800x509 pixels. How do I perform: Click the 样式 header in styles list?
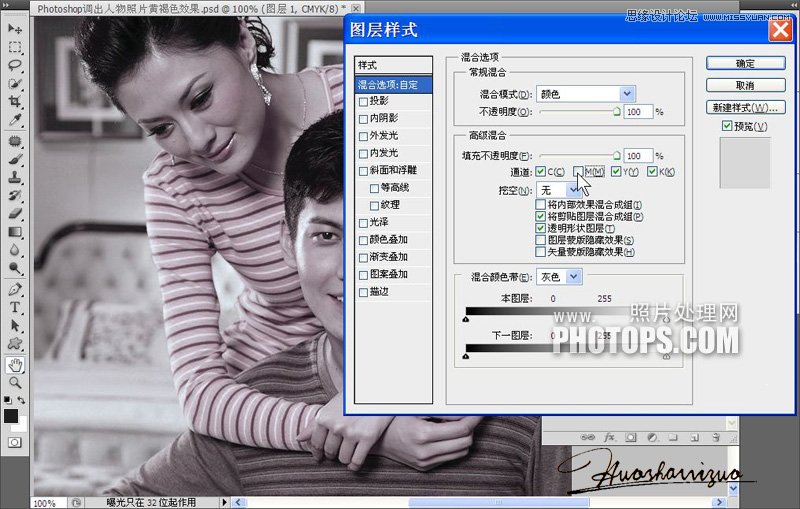pyautogui.click(x=393, y=65)
